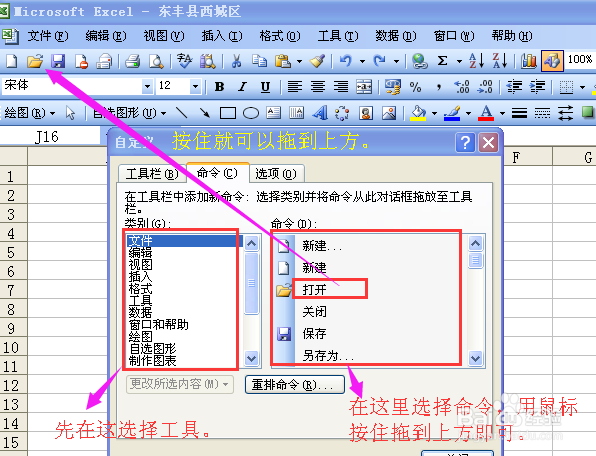Click the Print icon in toolbar

tap(133, 61)
